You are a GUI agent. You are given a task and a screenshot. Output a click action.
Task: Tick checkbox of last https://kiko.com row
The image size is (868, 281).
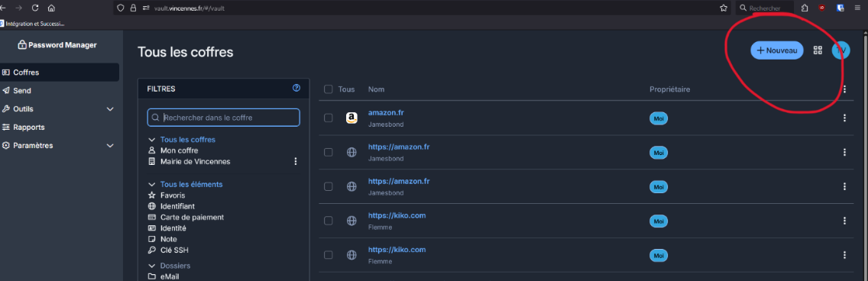(329, 255)
